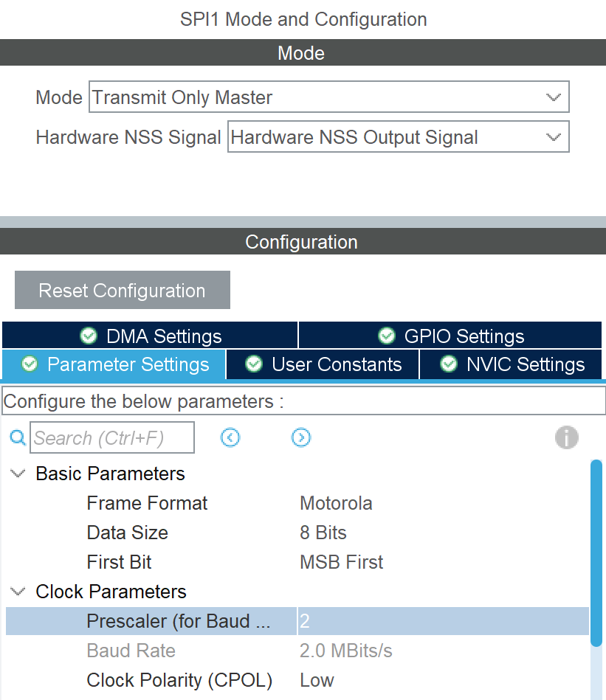Select the Prescaler value field

tap(444, 621)
